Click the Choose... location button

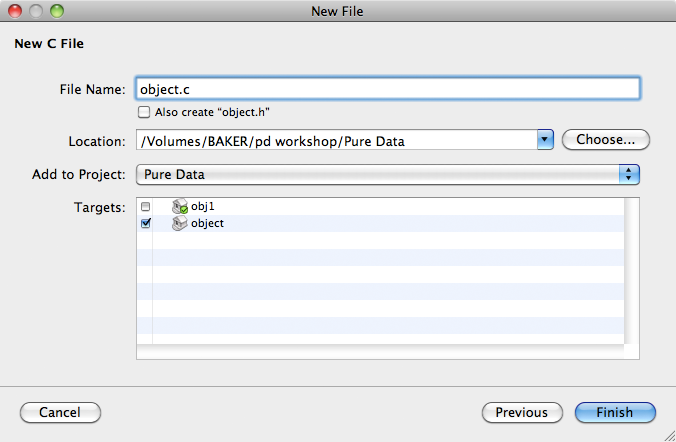click(x=606, y=140)
